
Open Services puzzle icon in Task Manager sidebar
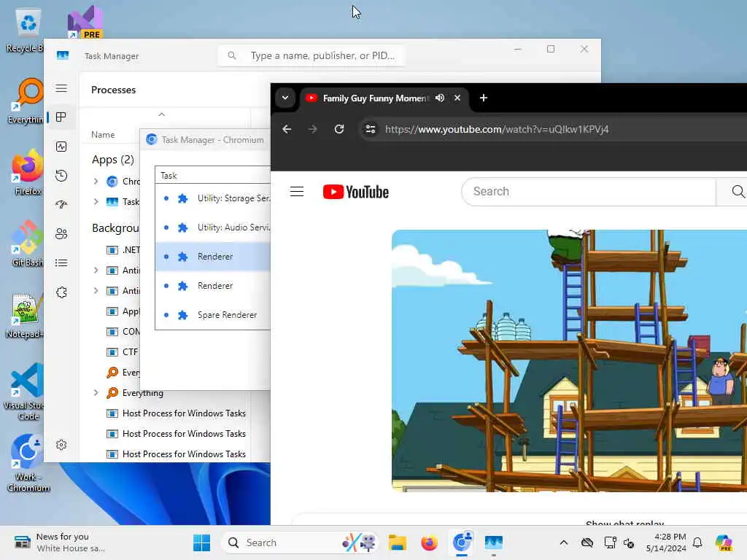pos(61,292)
